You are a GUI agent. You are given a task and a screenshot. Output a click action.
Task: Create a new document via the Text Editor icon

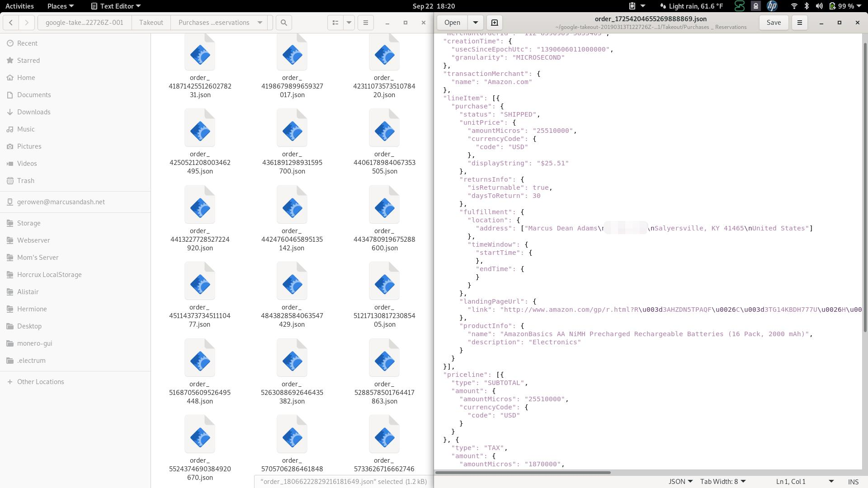(494, 22)
